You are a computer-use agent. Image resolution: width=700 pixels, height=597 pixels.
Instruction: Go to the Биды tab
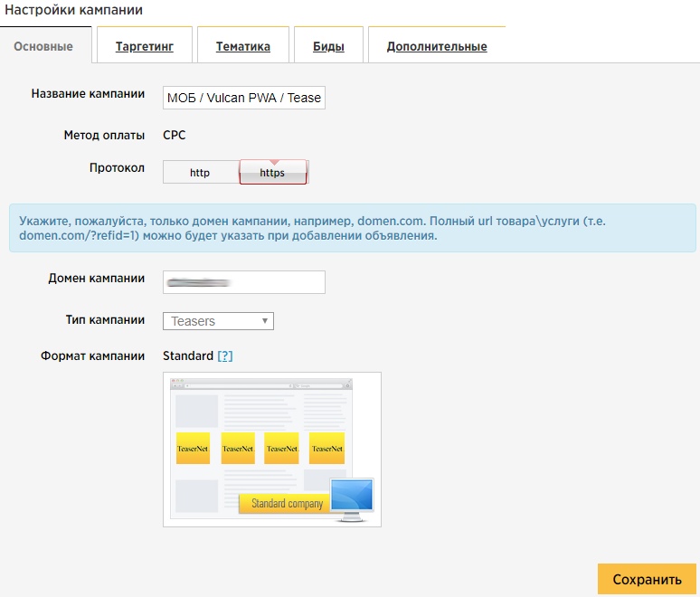328,46
